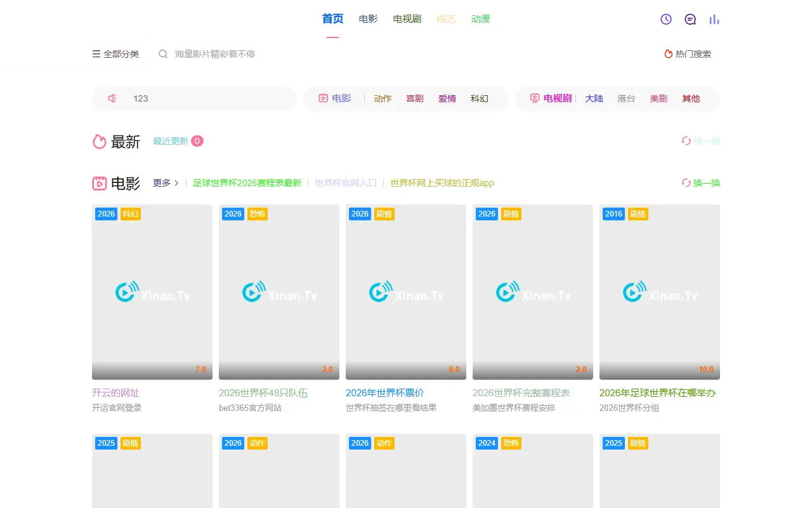Open 世界杯官网入口 link
The image size is (812, 508).
tap(346, 183)
